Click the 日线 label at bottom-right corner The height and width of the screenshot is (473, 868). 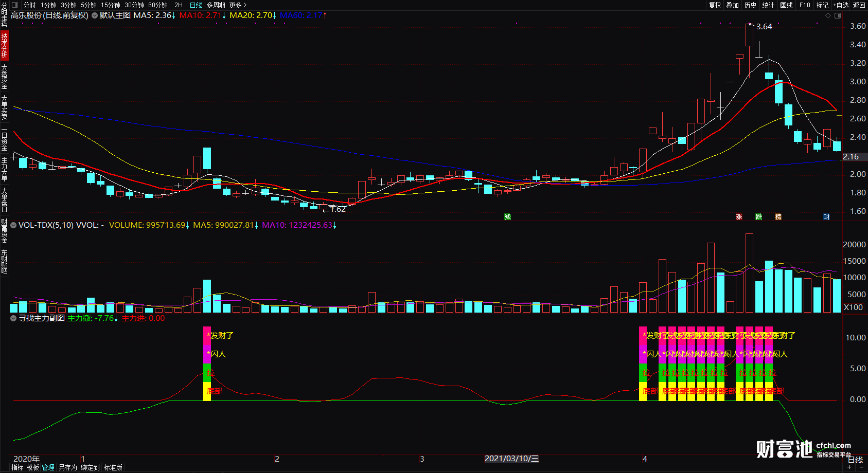click(855, 460)
